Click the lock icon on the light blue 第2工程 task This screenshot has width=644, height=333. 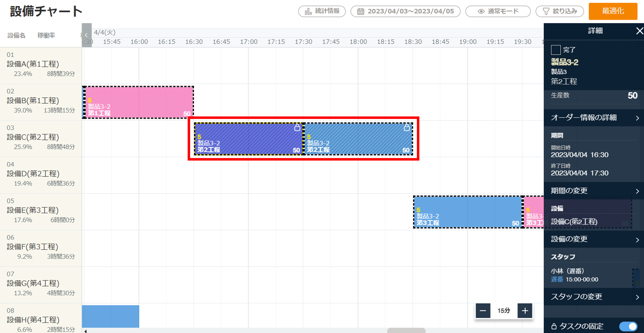tap(407, 127)
